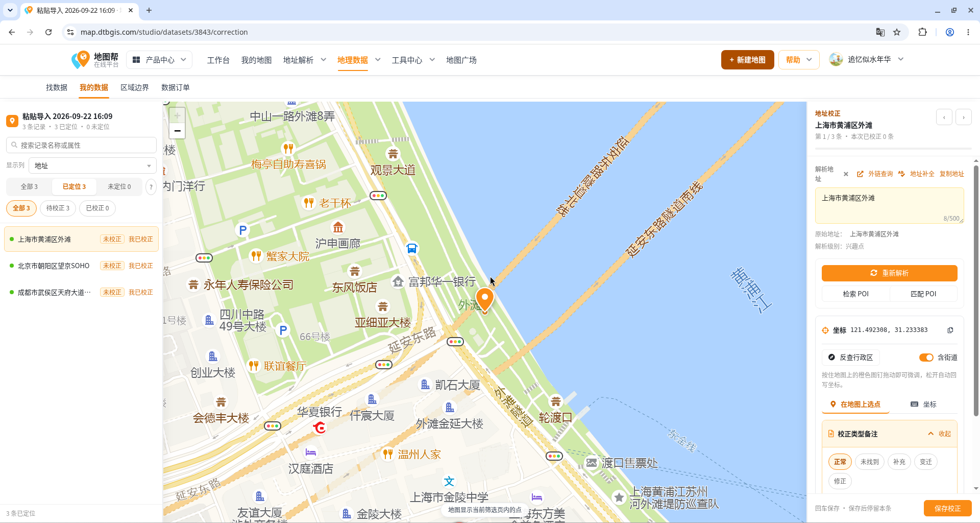The image size is (980, 523).
Task: Click the 重新解析 button
Action: 890,273
